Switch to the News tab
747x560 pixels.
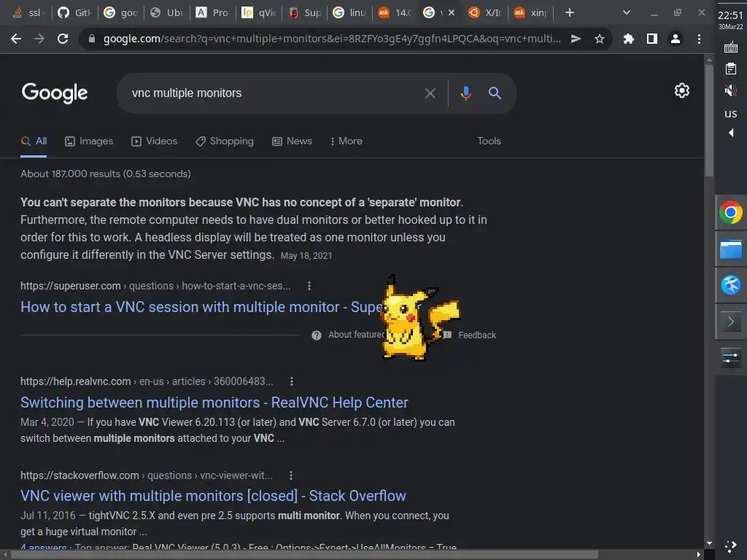click(292, 141)
